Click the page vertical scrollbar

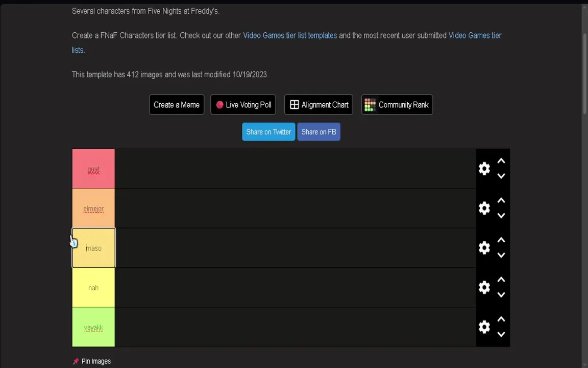tap(584, 74)
